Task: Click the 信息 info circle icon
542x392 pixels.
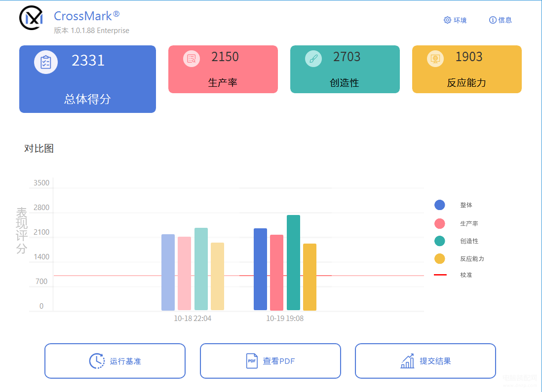Action: 493,20
